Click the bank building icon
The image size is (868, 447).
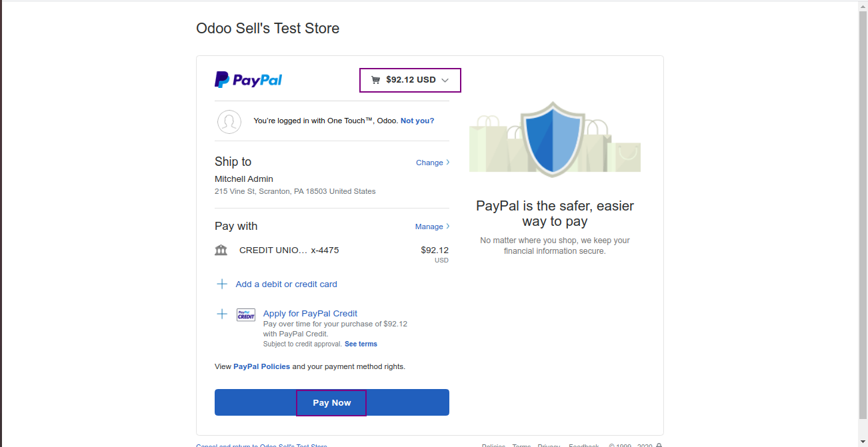(x=221, y=250)
